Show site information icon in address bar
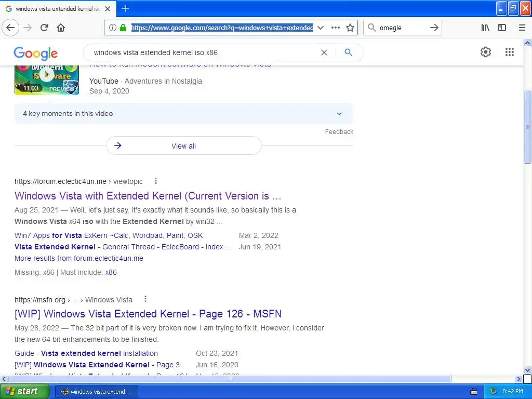The height and width of the screenshot is (399, 532). (x=113, y=28)
